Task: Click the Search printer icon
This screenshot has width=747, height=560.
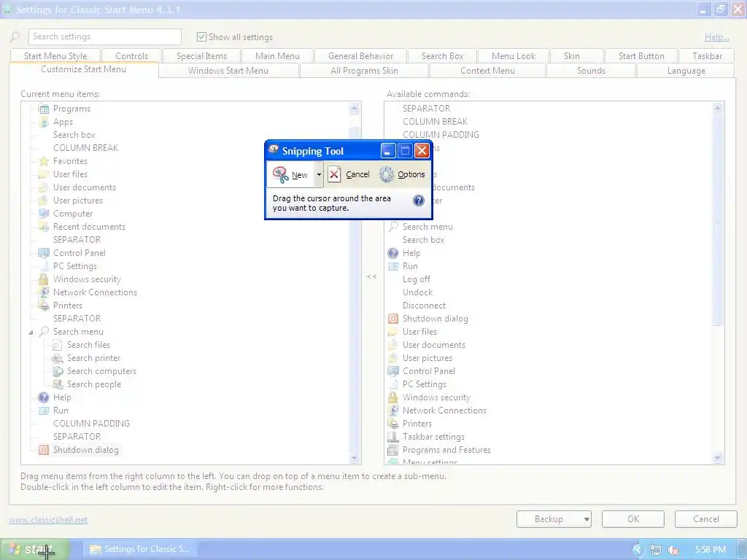Action: tap(58, 358)
